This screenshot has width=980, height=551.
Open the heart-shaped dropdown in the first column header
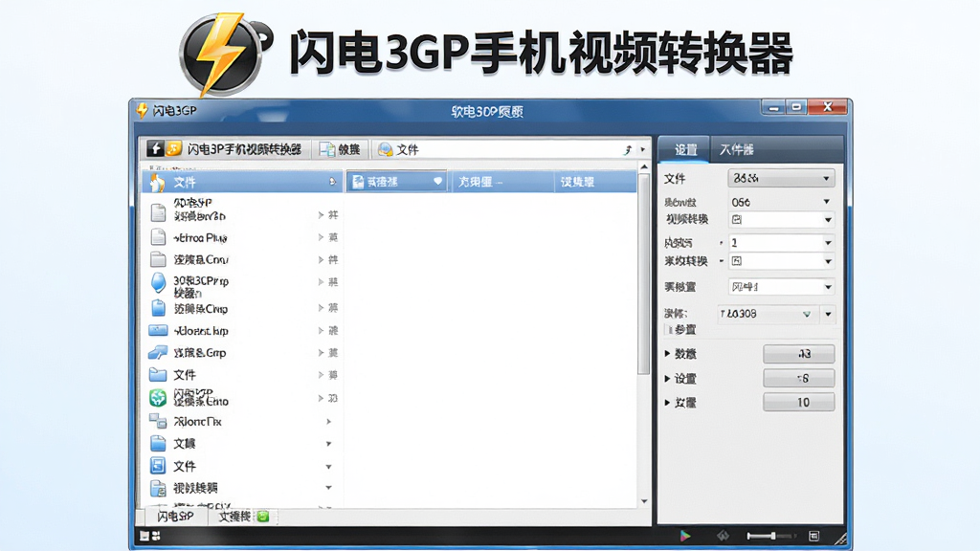[x=437, y=182]
